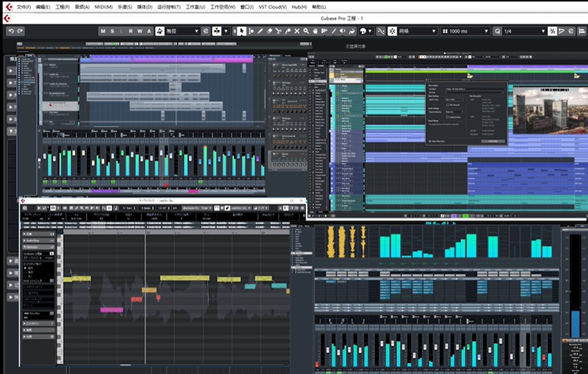
Task: Select the Object Selection arrow tool
Action: pyautogui.click(x=241, y=31)
